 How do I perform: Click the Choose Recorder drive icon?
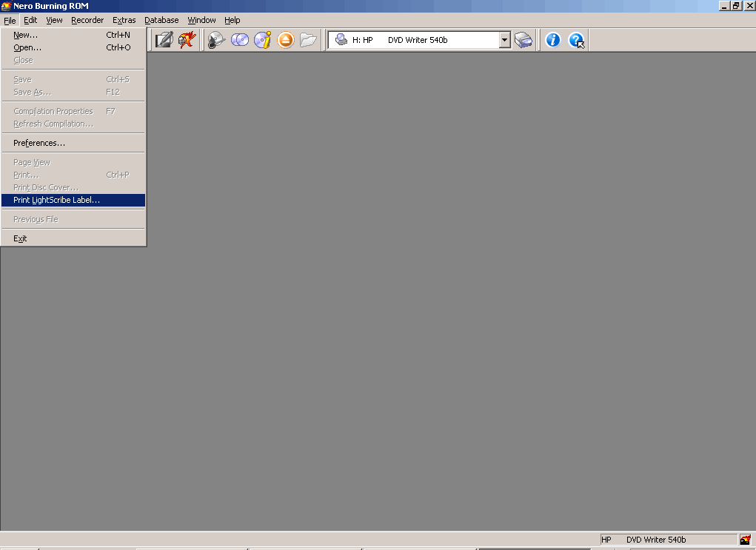coord(523,40)
